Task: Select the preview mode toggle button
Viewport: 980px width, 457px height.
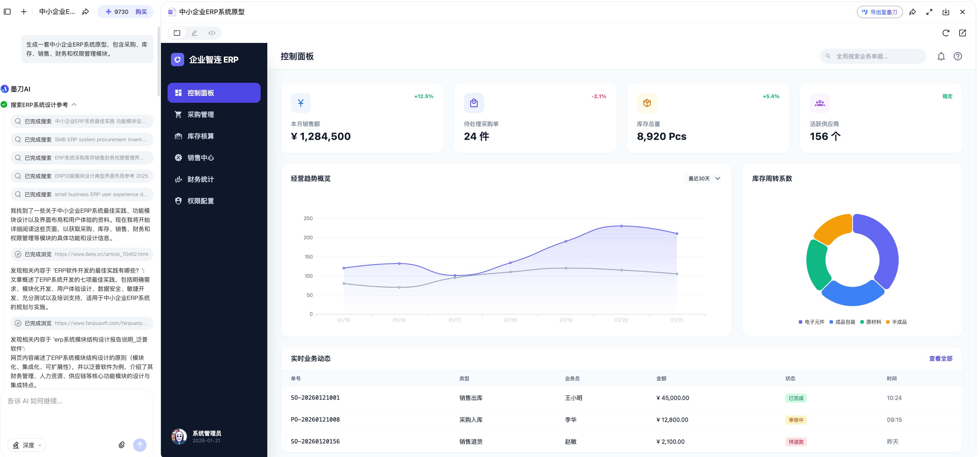Action: (x=177, y=33)
